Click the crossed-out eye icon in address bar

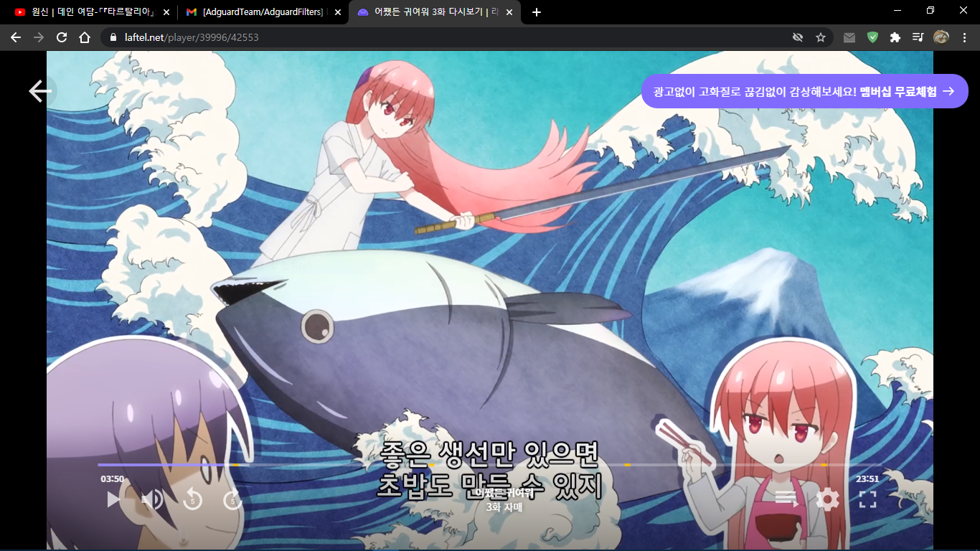pos(798,37)
